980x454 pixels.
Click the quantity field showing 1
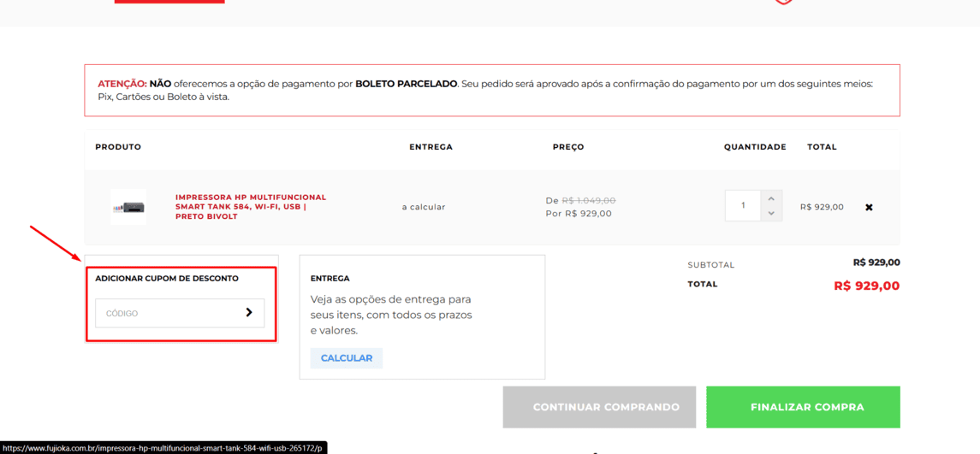743,205
